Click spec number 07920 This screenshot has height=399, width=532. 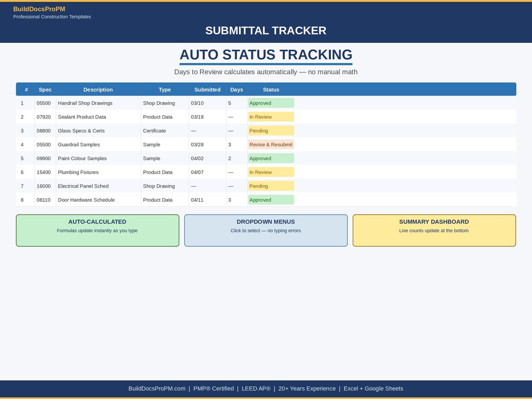point(43,117)
